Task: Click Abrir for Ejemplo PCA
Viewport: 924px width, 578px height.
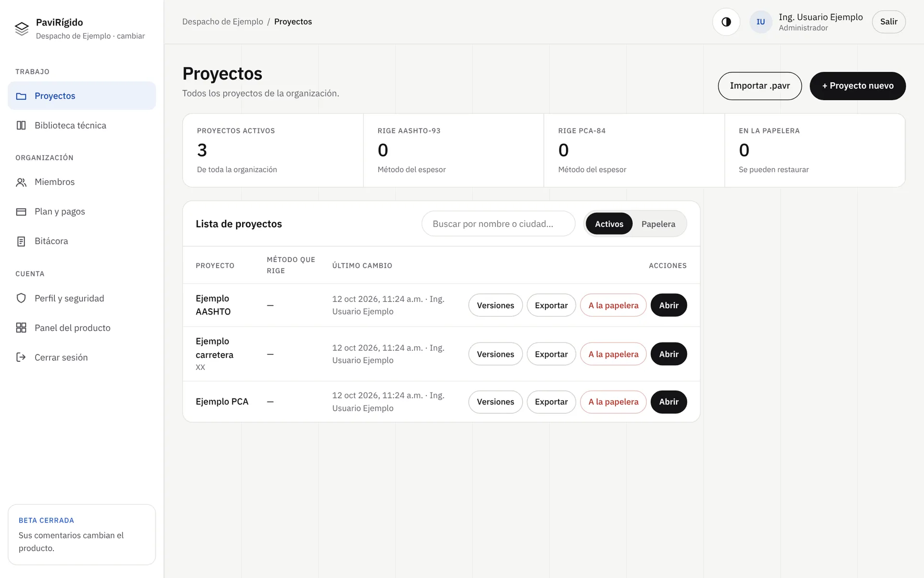Action: pos(668,402)
